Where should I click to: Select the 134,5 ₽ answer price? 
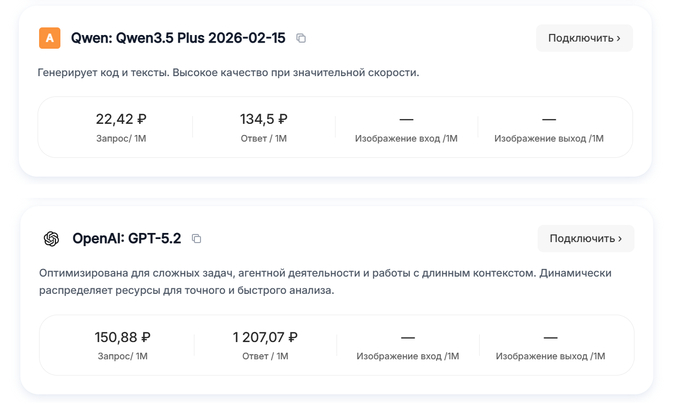click(264, 119)
